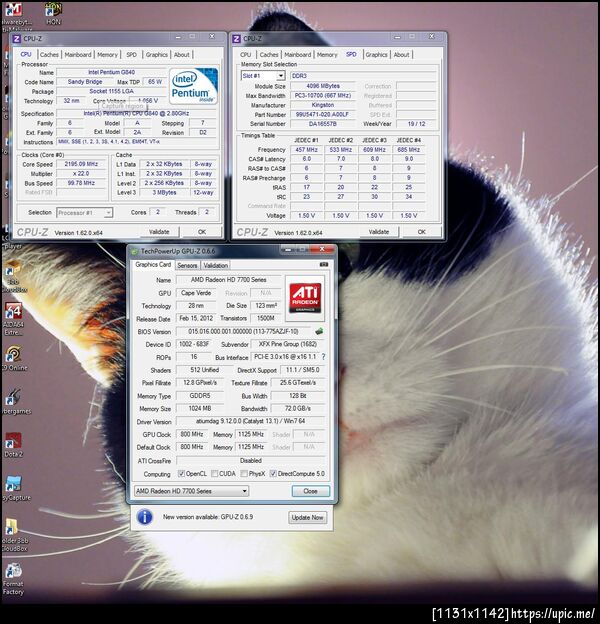Click Validate in right CPU-Z window
The width and height of the screenshot is (600, 624).
click(x=379, y=232)
